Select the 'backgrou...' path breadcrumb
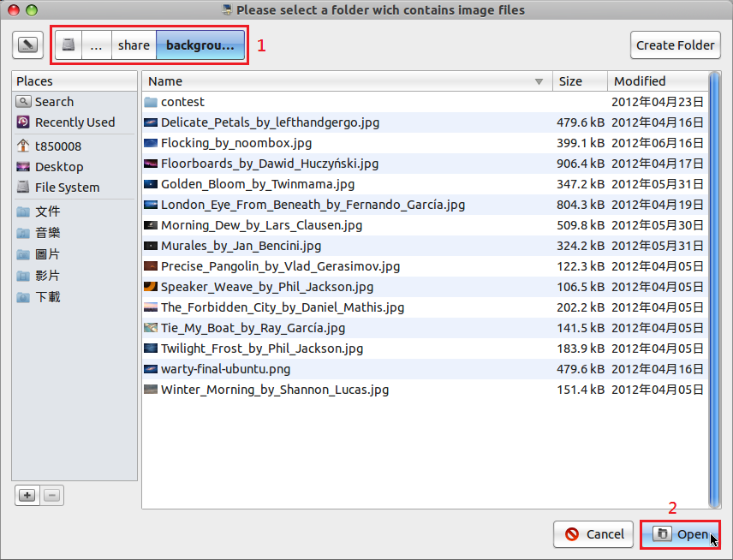733x560 pixels. coord(200,45)
